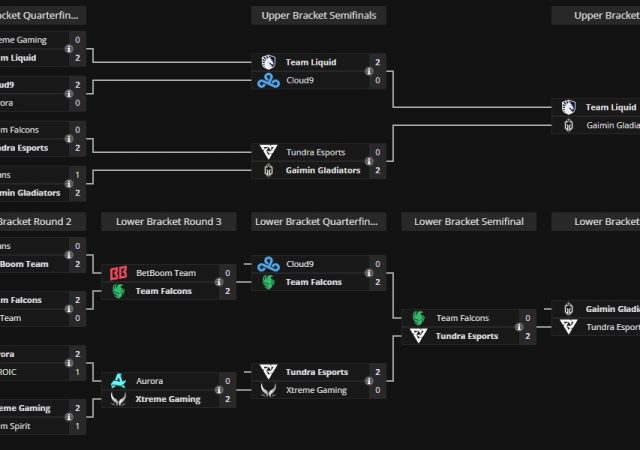The height and width of the screenshot is (450, 640).
Task: Click Team Liquid logo in Upper Bracket Semifinals
Action: (x=268, y=62)
